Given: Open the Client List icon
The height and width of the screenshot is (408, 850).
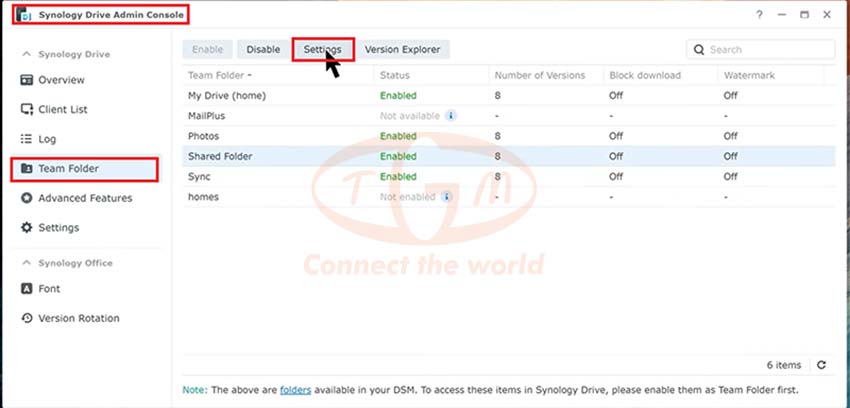Looking at the screenshot, I should tap(27, 109).
